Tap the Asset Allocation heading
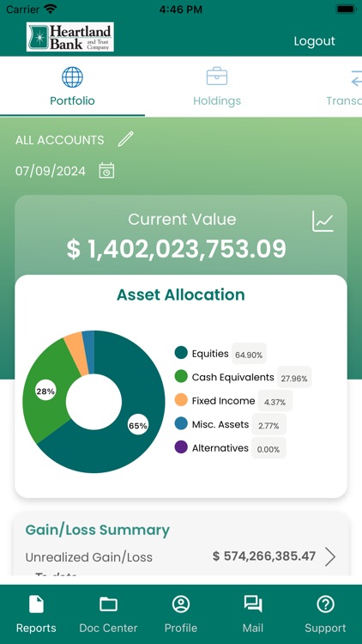 (181, 295)
